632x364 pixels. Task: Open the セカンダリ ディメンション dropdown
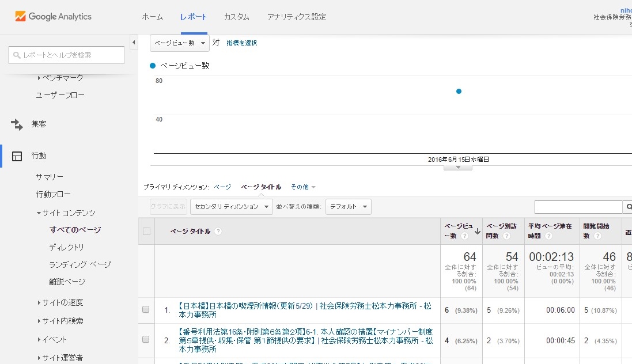click(232, 207)
